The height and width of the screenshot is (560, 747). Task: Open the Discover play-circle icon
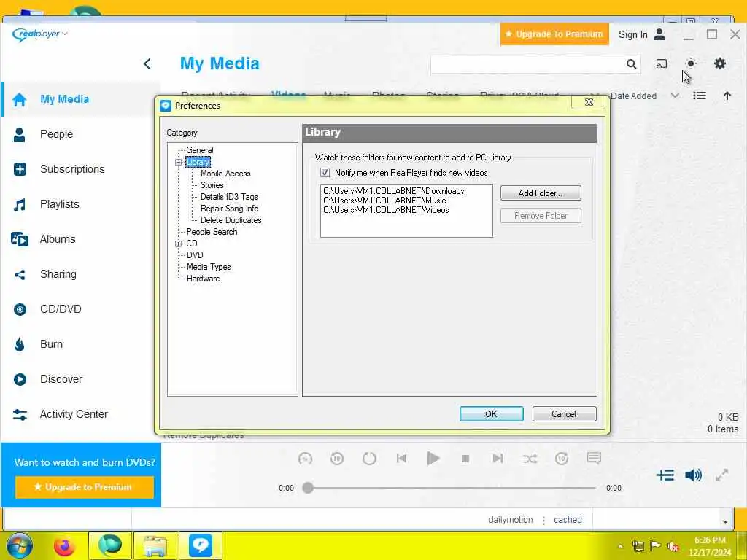(20, 379)
